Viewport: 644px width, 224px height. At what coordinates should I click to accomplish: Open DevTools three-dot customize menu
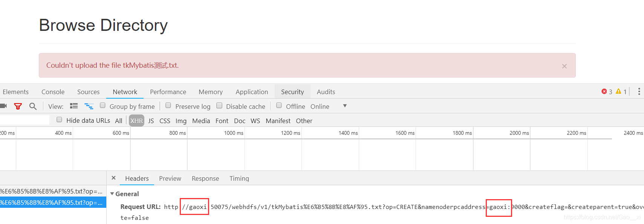639,91
